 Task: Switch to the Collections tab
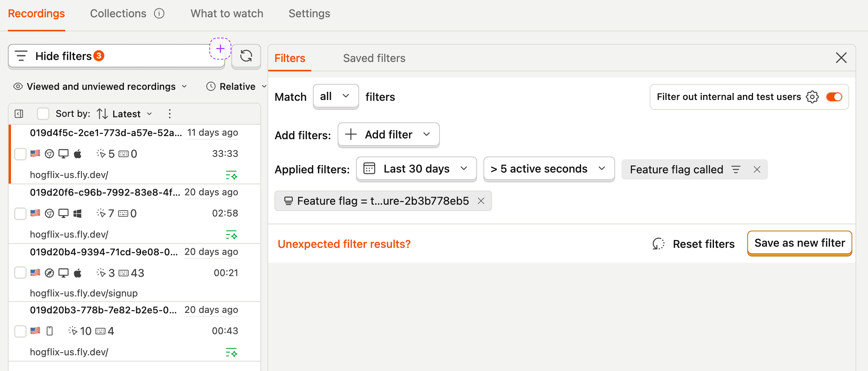point(118,14)
